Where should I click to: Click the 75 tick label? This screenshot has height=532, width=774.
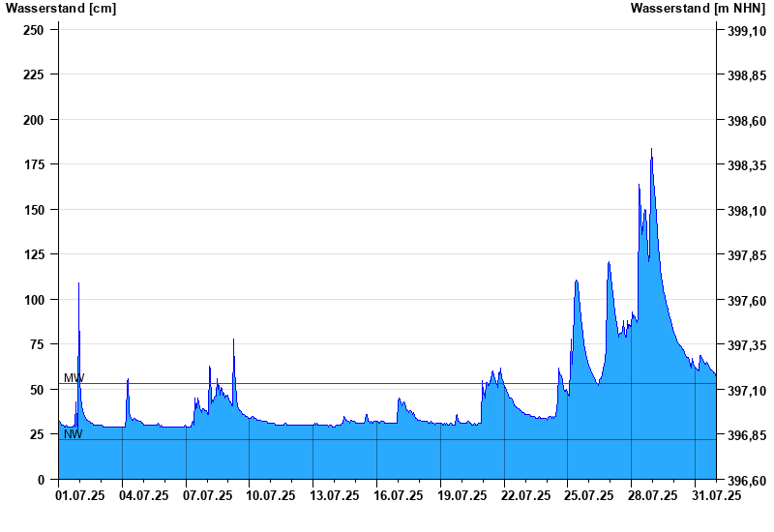point(37,344)
